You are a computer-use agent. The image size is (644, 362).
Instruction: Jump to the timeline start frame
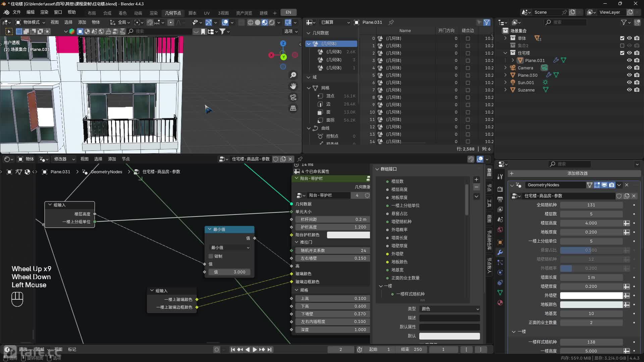point(233,350)
